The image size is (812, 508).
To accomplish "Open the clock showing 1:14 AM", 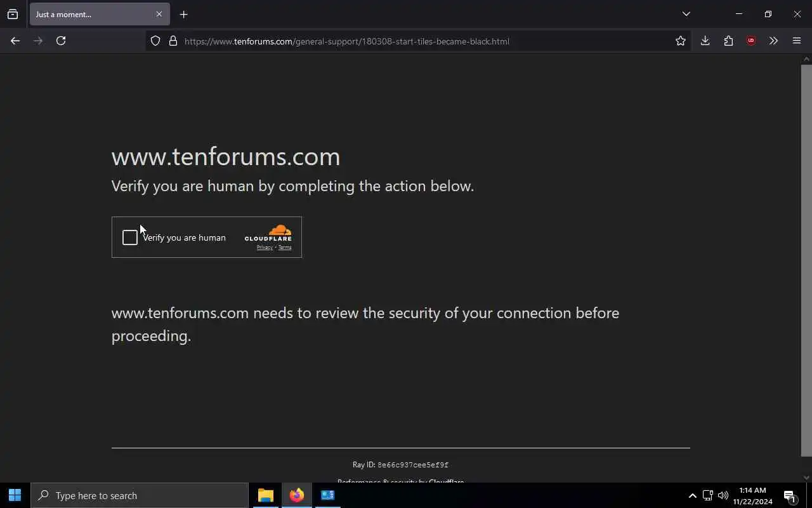I will tap(753, 495).
